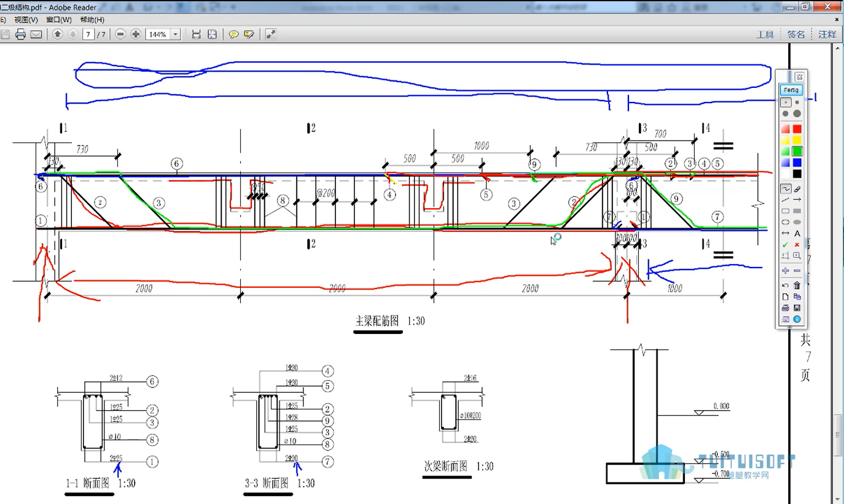The height and width of the screenshot is (504, 844).
Task: Toggle the freehand curve pen tool
Action: [785, 189]
